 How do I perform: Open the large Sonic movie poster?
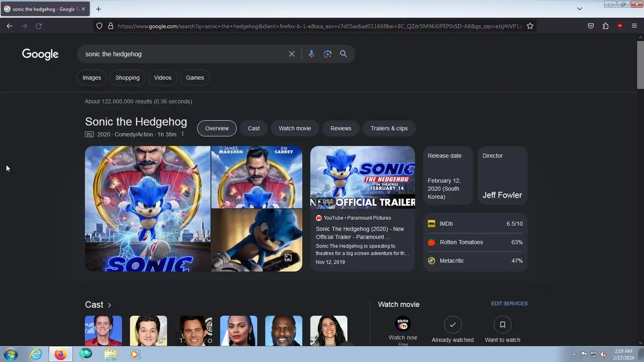(148, 209)
